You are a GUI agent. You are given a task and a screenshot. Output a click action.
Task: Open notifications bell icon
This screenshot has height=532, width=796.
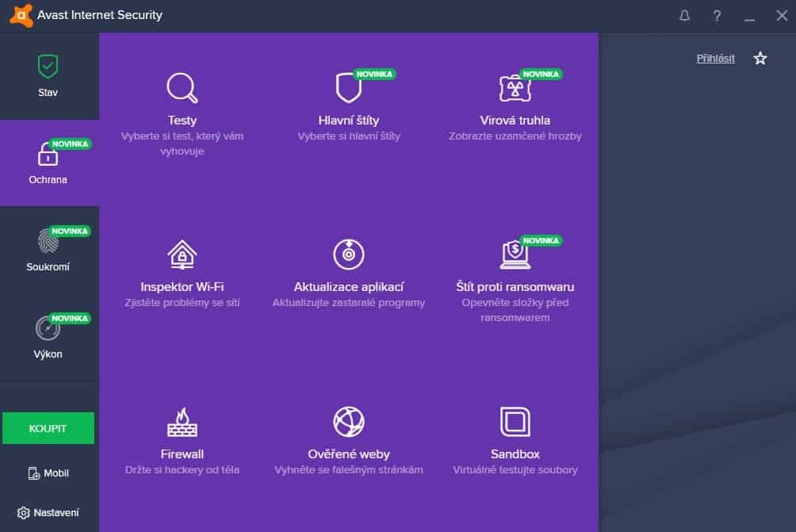tap(684, 16)
